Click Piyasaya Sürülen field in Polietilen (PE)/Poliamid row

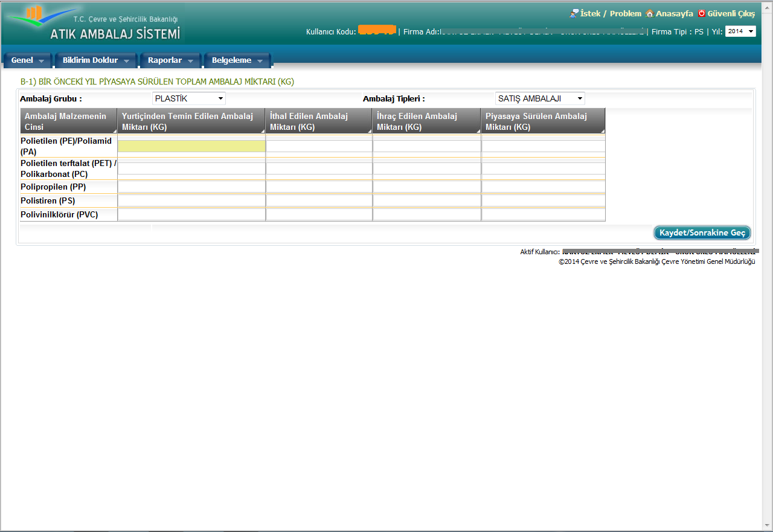click(x=544, y=146)
